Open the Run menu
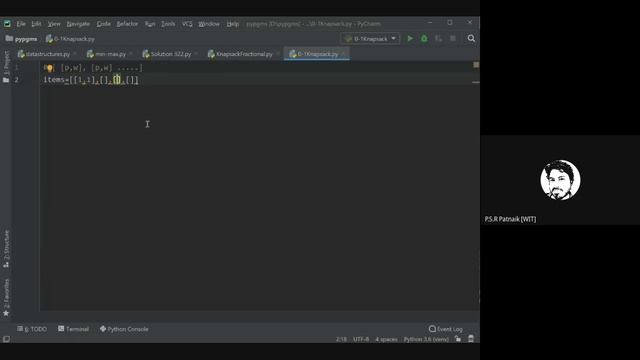Screen dimensions: 640x360 pos(150,24)
